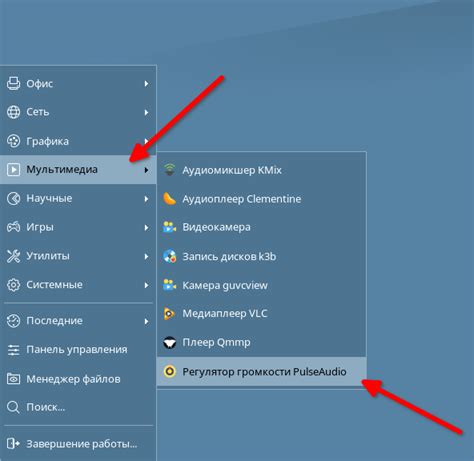Open Регулятор громкости PulseAudio

[262, 371]
